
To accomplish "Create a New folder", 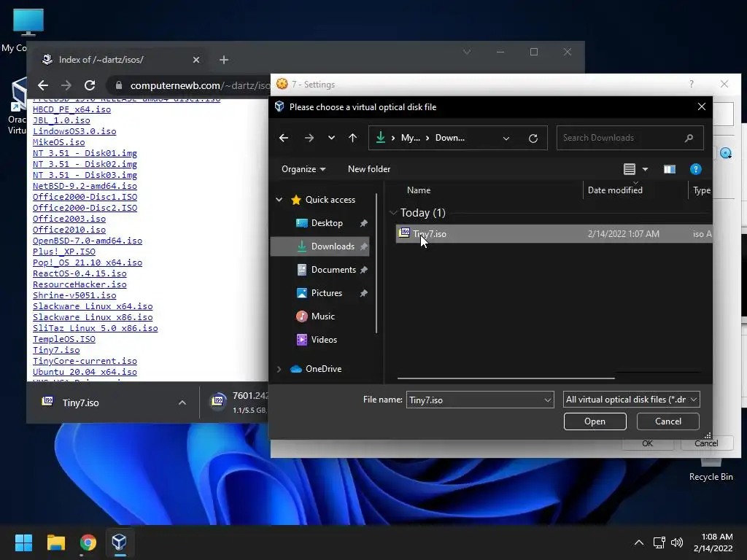I will (x=369, y=169).
